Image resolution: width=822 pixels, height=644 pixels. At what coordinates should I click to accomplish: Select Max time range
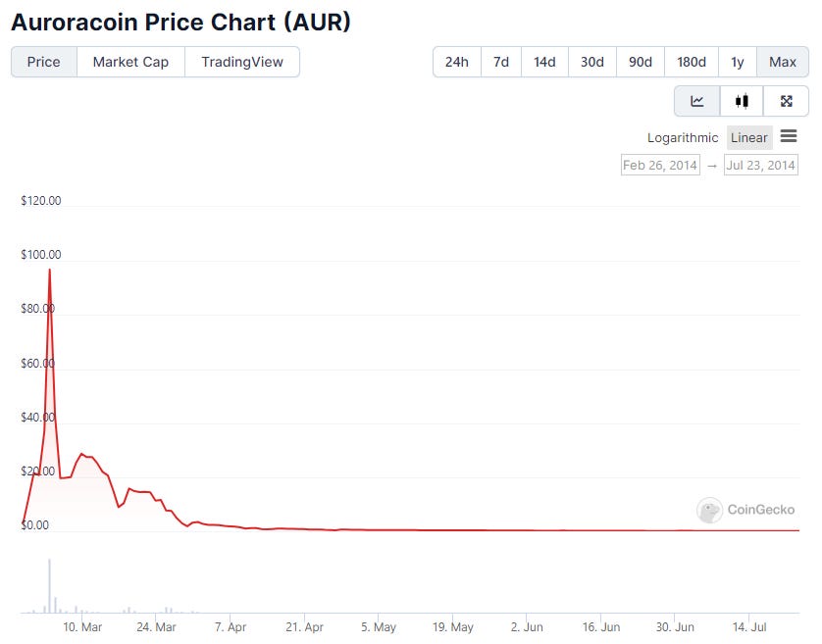point(783,62)
